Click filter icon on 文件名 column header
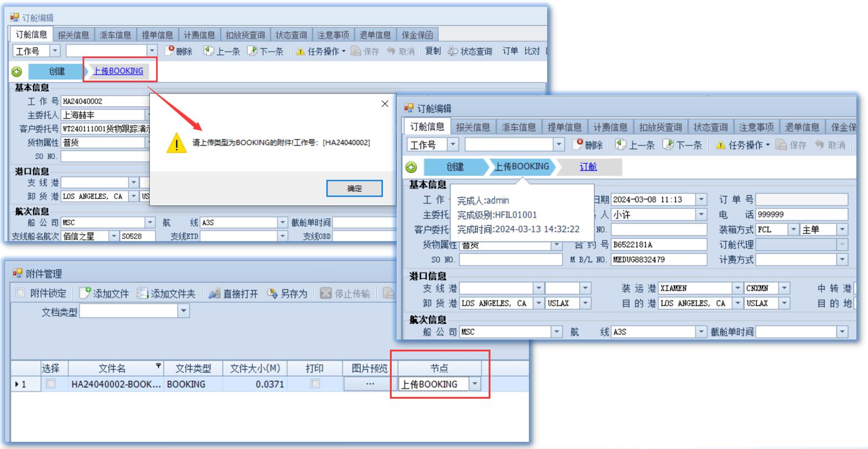Screen dimensions: 868x449 [x=159, y=366]
